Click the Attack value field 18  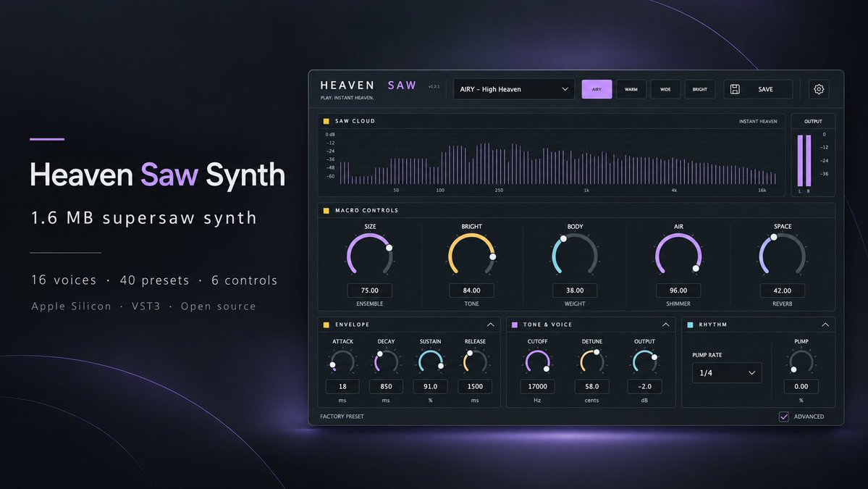point(342,387)
